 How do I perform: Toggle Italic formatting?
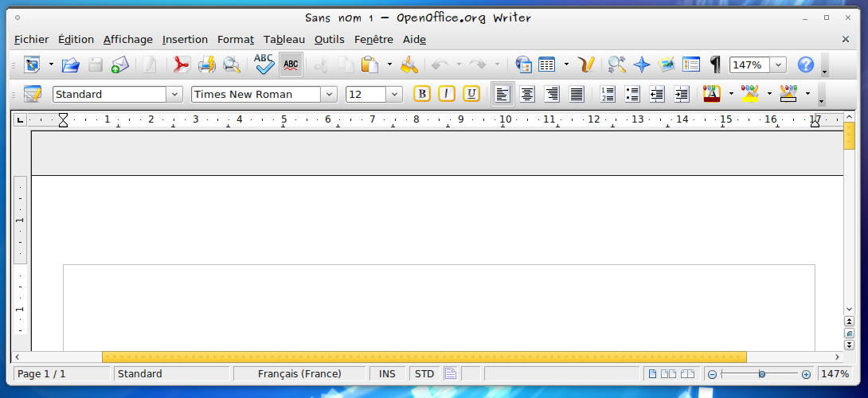446,94
